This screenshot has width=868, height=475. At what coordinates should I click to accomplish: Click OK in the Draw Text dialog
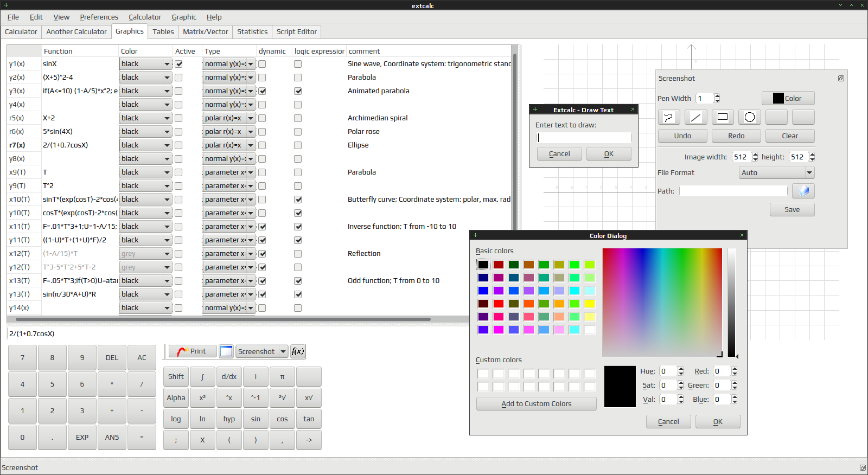pyautogui.click(x=609, y=154)
